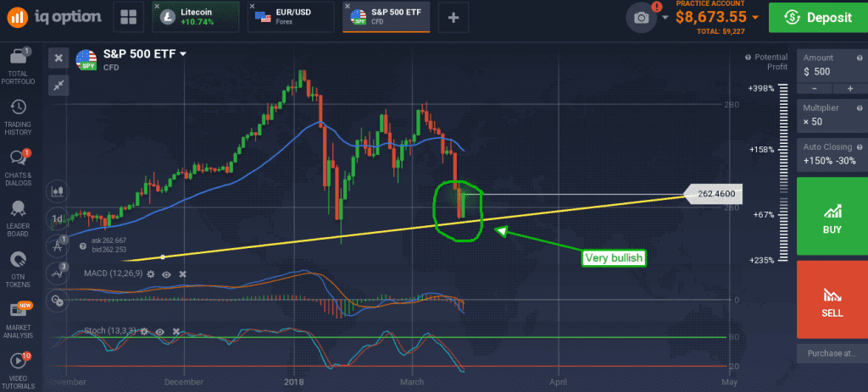Click the Stoch (13,3,3) label
This screenshot has width=868, height=392.
coord(109,331)
